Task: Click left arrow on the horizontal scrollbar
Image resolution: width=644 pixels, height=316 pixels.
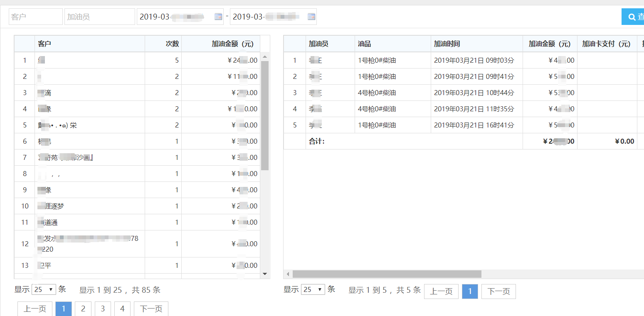Action: (288, 274)
